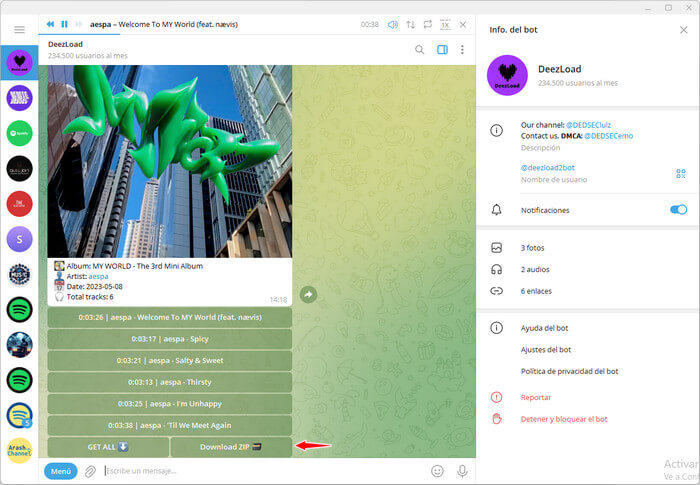Open the @DEDSEClulz channel link
Screen dimensions: 700x485
tap(588, 125)
